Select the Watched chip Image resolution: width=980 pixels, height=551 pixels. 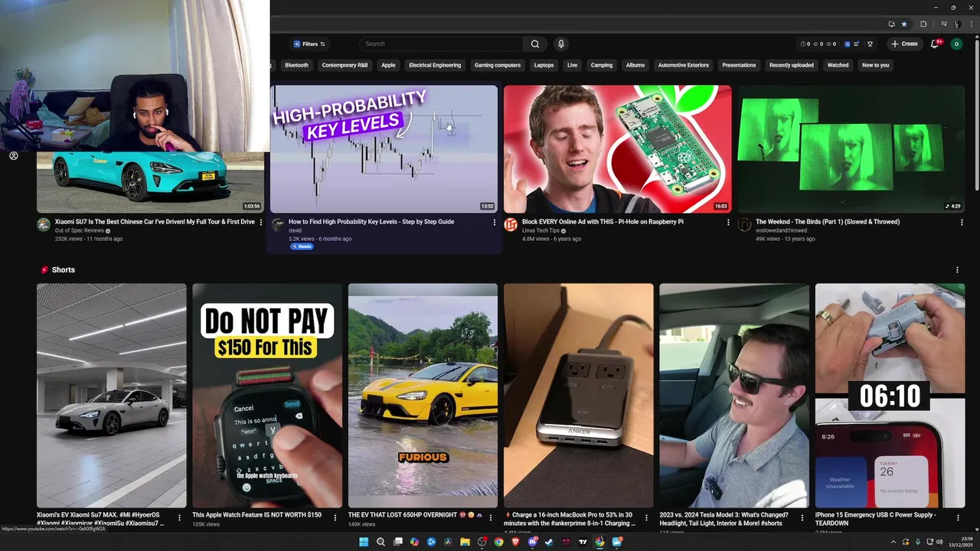point(838,65)
